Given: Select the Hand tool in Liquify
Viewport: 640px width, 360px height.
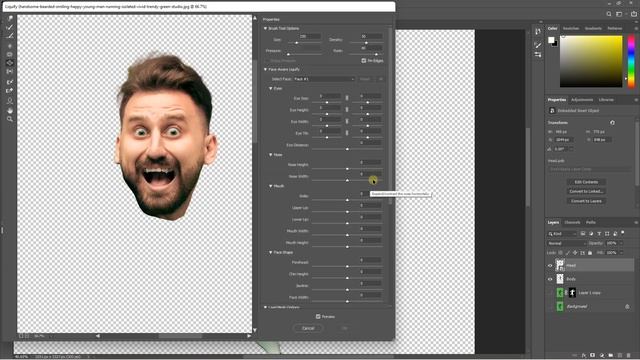Looking at the screenshot, I should (x=10, y=110).
